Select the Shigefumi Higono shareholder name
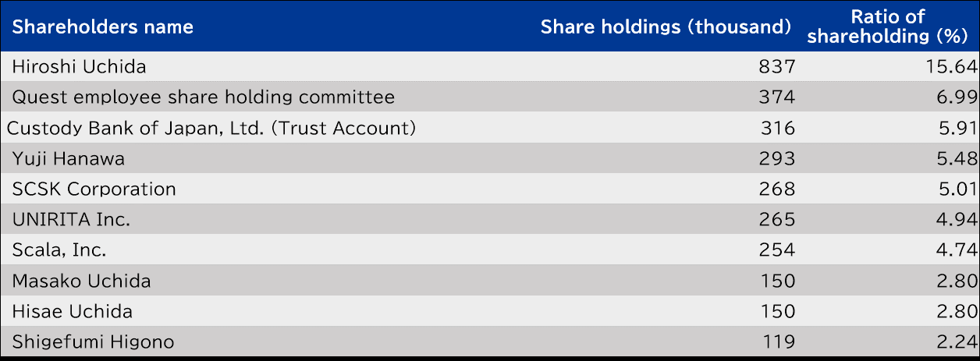The height and width of the screenshot is (361, 980). pyautogui.click(x=94, y=342)
